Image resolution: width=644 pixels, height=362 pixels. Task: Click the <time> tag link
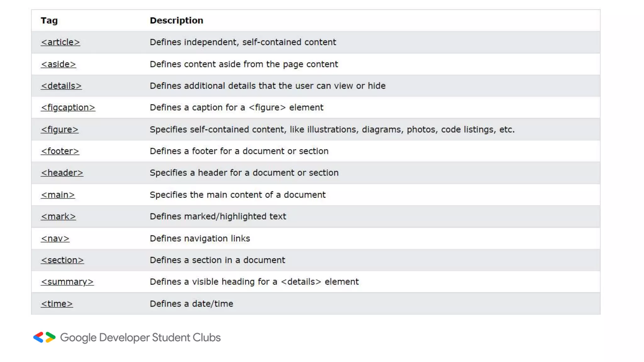click(x=57, y=304)
